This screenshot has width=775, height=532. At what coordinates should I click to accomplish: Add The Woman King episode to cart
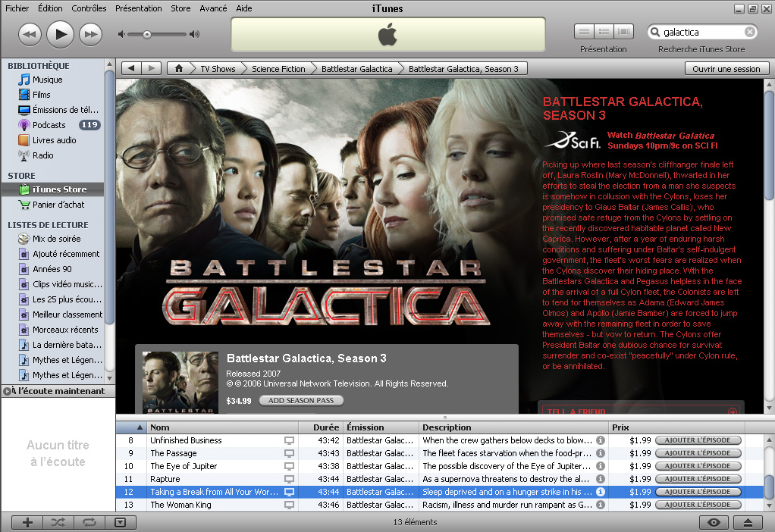pyautogui.click(x=698, y=505)
